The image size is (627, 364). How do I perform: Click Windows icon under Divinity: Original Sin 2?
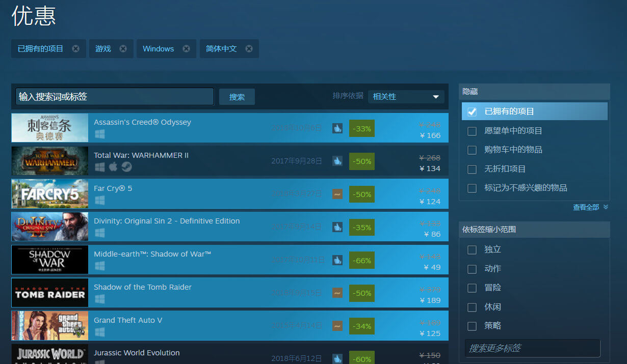[x=99, y=233]
